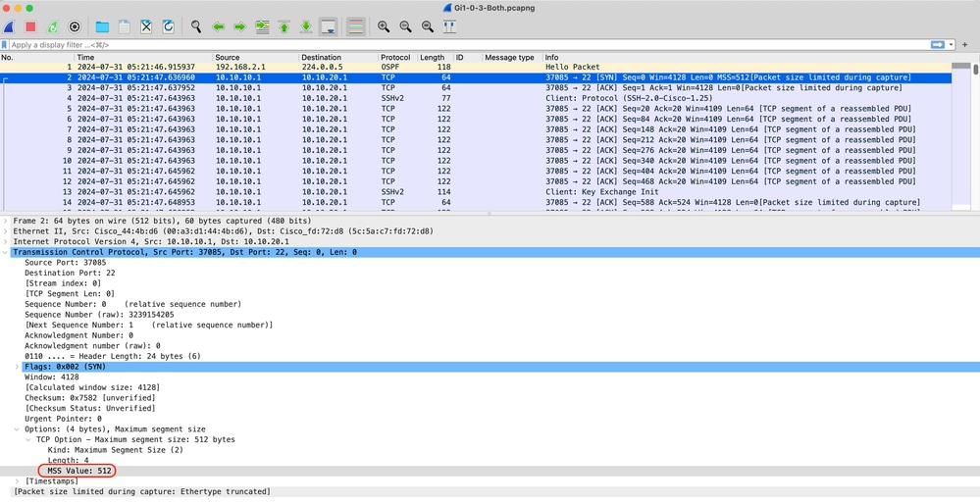The height and width of the screenshot is (503, 980).
Task: Click the display filter bookmark icon
Action: pyautogui.click(x=4, y=45)
